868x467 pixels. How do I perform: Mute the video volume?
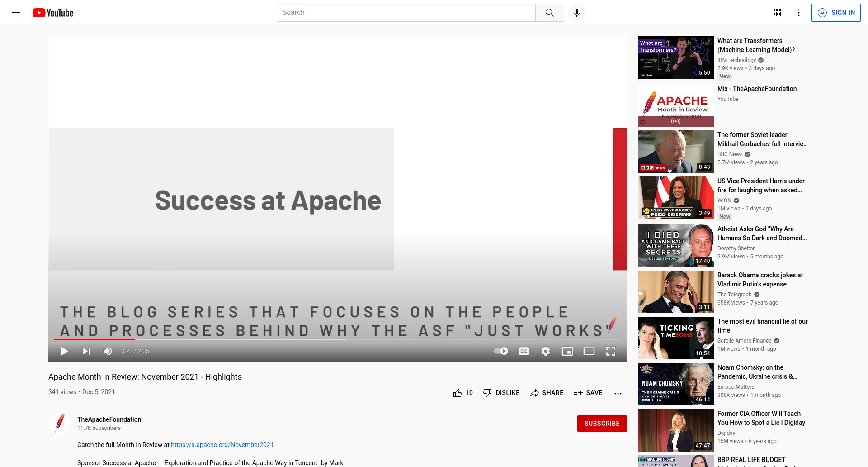click(x=108, y=351)
